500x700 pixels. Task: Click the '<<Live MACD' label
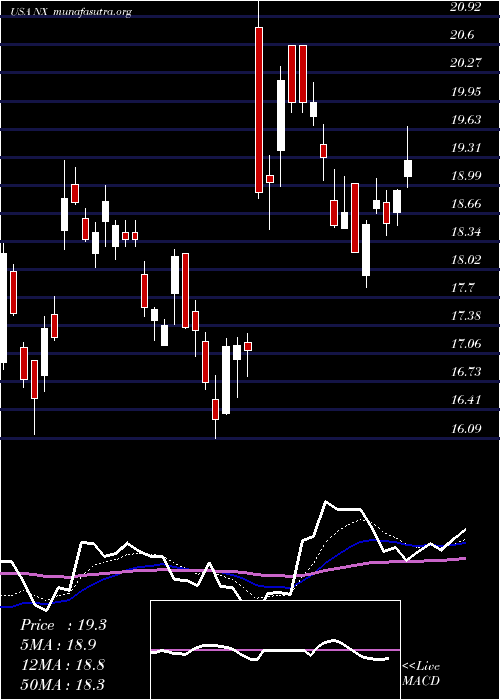click(421, 673)
